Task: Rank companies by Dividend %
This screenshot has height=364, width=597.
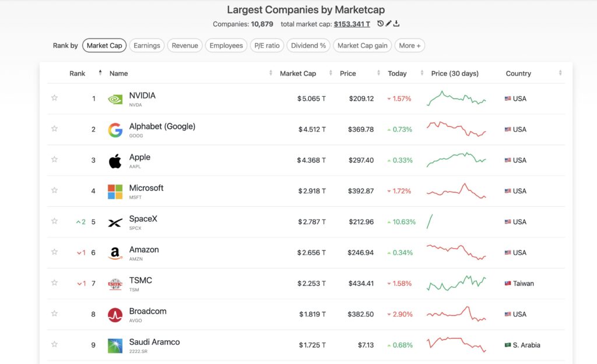Action: 308,45
